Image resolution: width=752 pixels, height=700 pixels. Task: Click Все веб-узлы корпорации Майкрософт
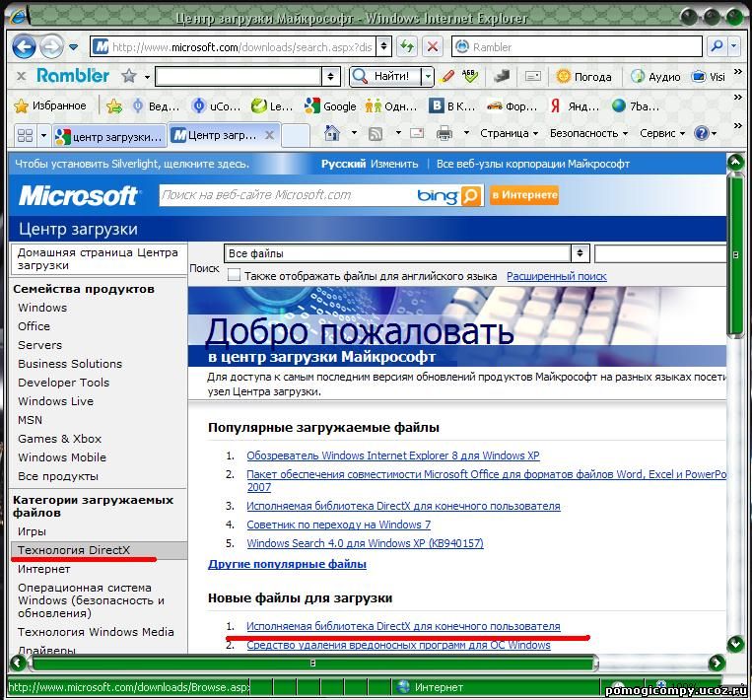[x=533, y=164]
